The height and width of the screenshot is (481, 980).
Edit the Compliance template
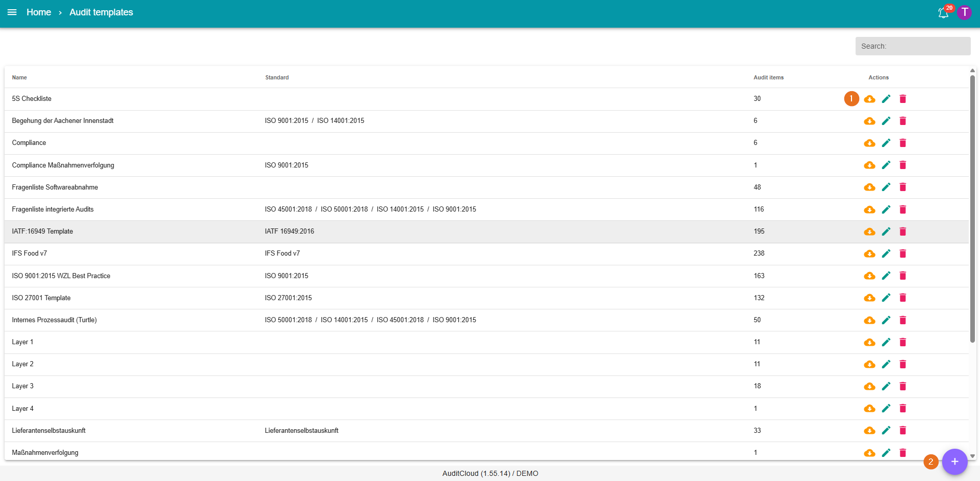pyautogui.click(x=886, y=143)
